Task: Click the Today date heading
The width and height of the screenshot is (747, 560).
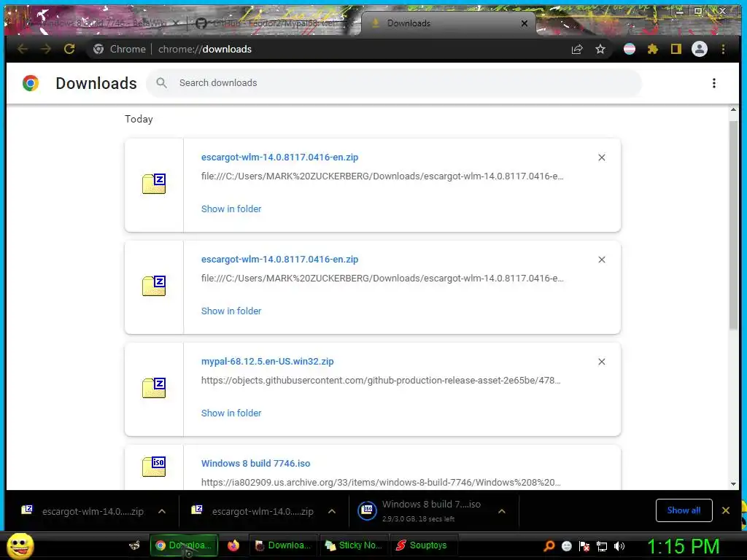Action: [x=139, y=119]
